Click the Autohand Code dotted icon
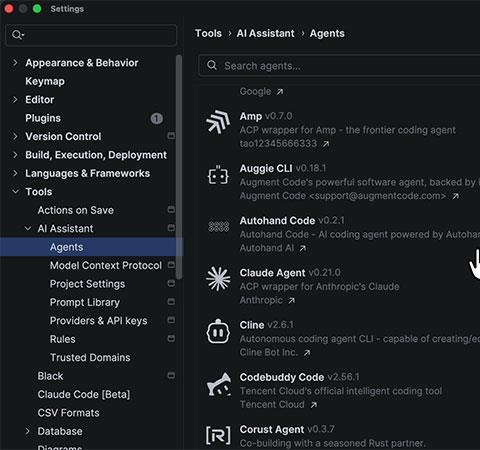The width and height of the screenshot is (480, 450). (x=218, y=227)
